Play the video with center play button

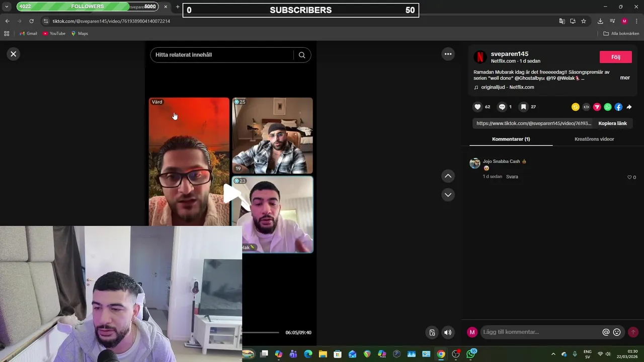pos(232,194)
